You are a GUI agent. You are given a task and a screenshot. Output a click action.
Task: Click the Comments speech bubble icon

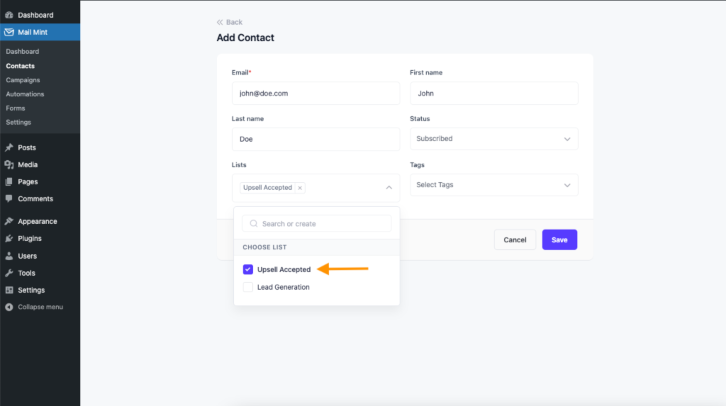(x=9, y=199)
